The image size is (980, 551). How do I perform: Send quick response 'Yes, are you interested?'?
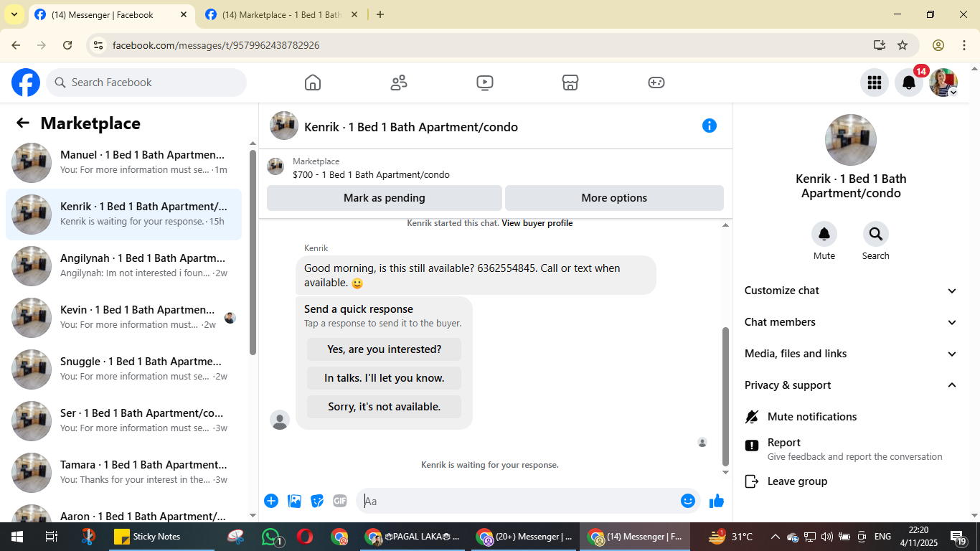point(385,349)
